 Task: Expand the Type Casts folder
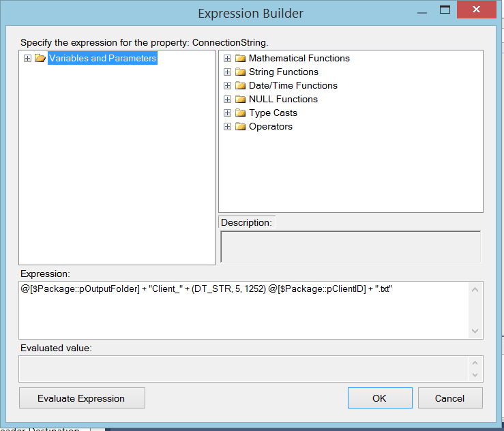(x=227, y=113)
